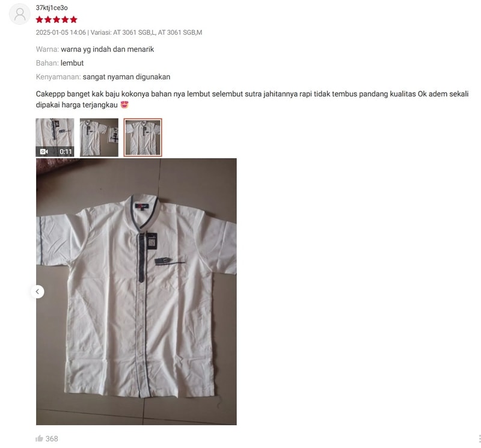Viewport: 481px width, 448px height.
Task: Open reviewer profile 37ktj1ce3o
Action: tap(52, 8)
